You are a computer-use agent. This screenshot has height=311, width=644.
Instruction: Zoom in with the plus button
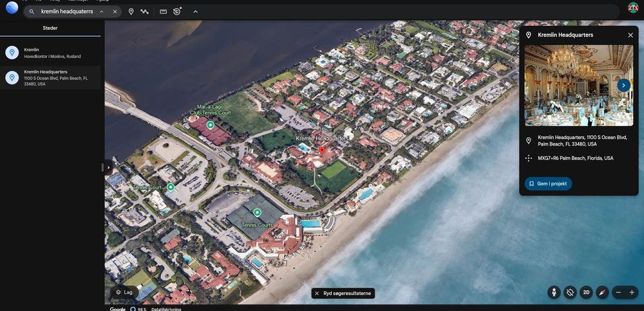click(632, 292)
